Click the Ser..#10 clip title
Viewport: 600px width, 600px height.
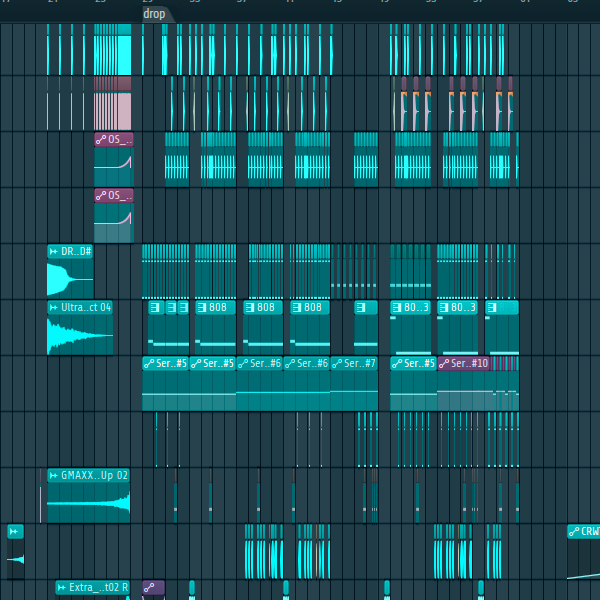470,363
